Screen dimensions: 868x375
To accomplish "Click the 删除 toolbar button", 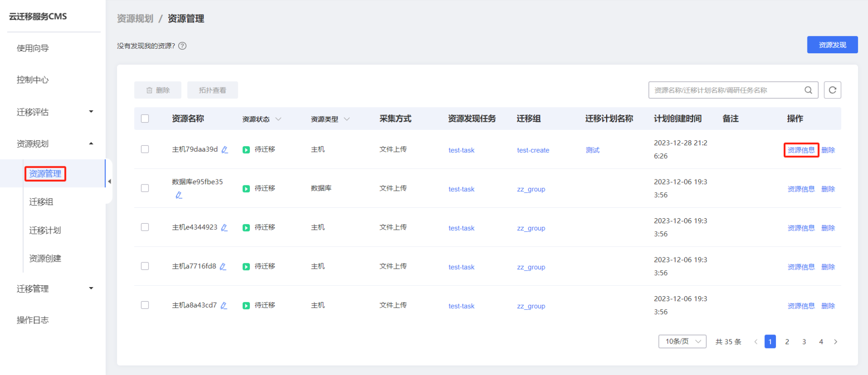I will [x=158, y=90].
